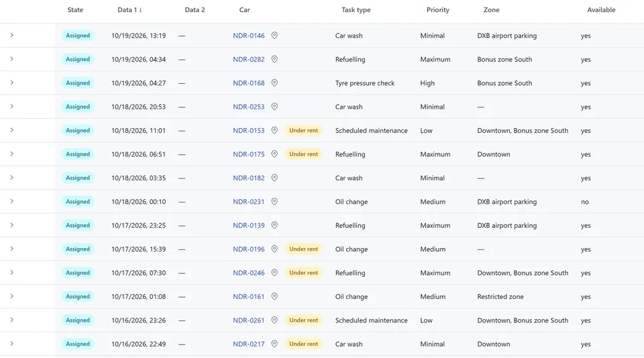Screen dimensions: 644x358
Task: Click 'High' priority cell
Action: coord(427,83)
